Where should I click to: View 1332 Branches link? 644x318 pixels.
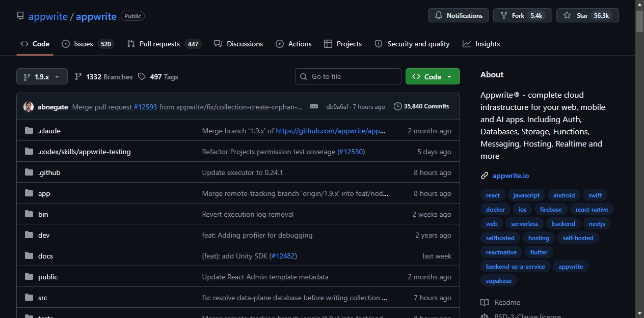(x=104, y=77)
